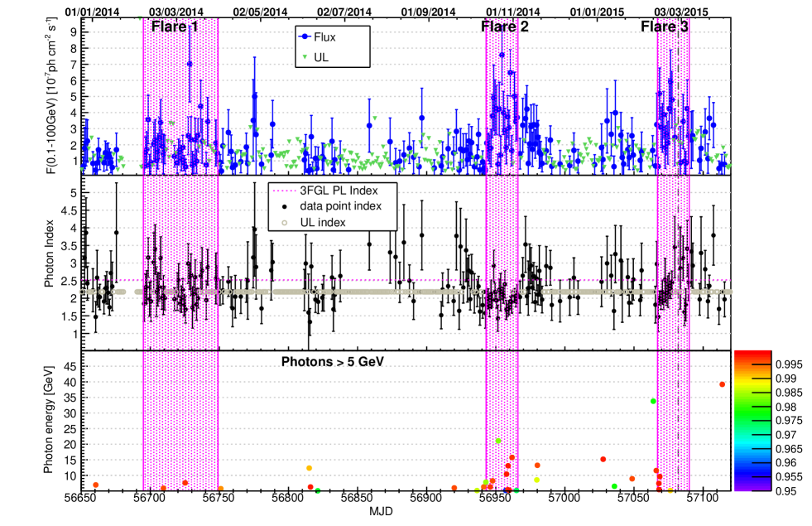This screenshot has width=812, height=526.
Task: Click the Photon energy [GeV] axis label
Action: click(x=48, y=420)
